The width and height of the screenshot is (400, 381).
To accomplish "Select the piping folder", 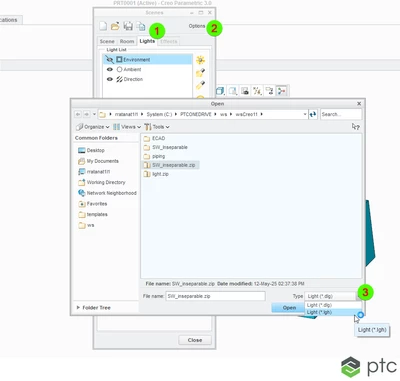I will 154,156.
